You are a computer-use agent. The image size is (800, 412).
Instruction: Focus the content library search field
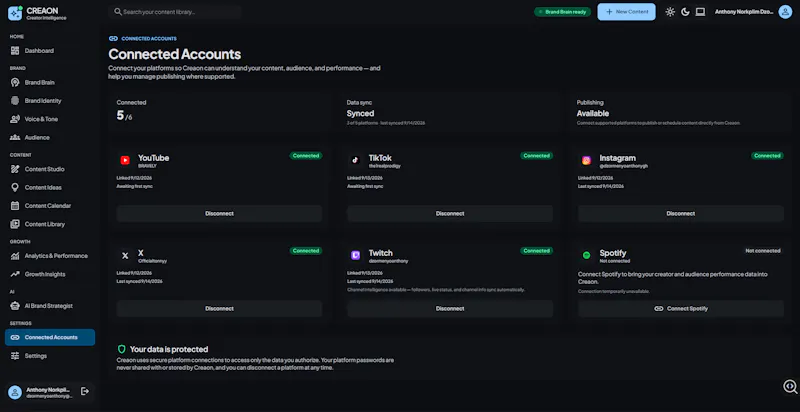point(174,12)
